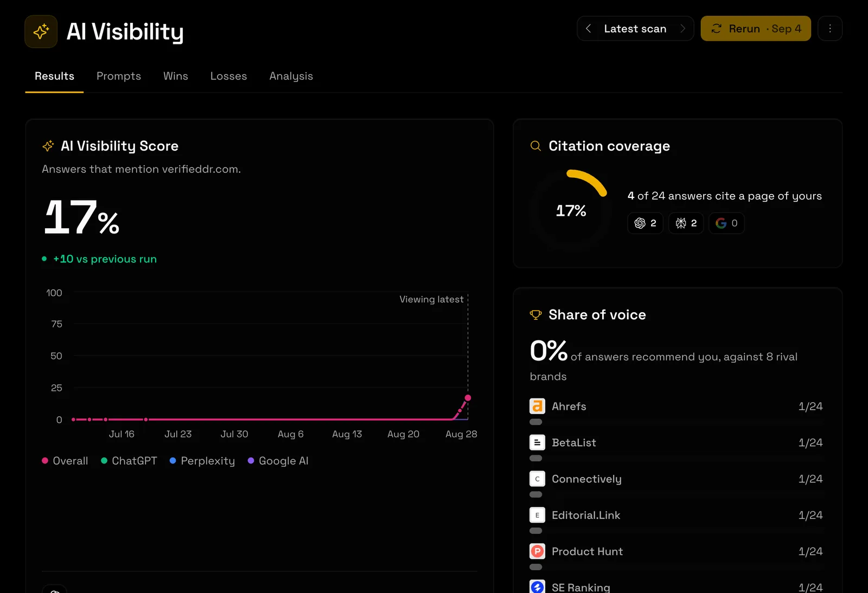Click the Ahrefs brand name
868x593 pixels.
[x=569, y=407]
